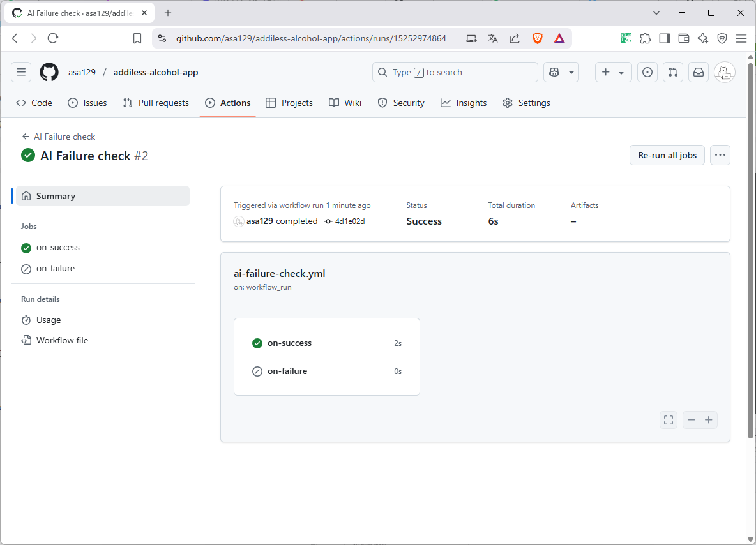This screenshot has width=756, height=545.
Task: Click the ai-failure-check.yml heading
Action: [280, 273]
